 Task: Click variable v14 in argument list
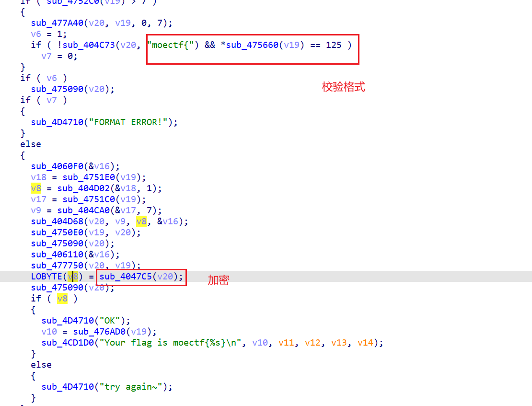(x=365, y=343)
